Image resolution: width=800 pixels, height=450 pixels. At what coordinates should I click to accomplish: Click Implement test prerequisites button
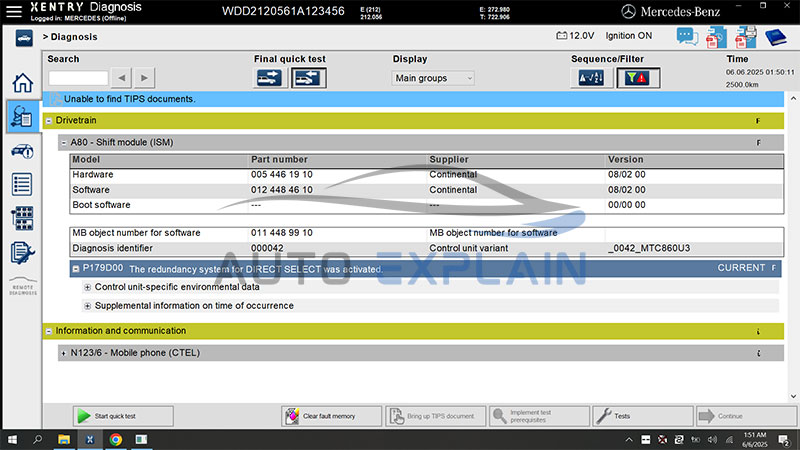[x=539, y=416]
